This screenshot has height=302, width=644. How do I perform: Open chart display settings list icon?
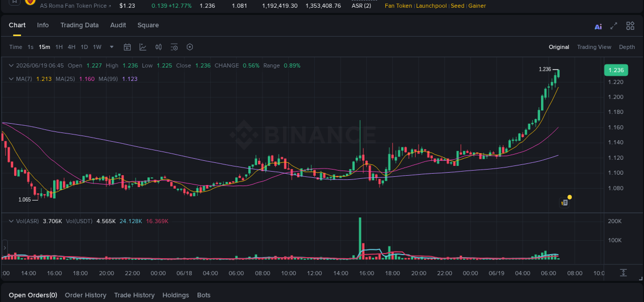pyautogui.click(x=174, y=47)
